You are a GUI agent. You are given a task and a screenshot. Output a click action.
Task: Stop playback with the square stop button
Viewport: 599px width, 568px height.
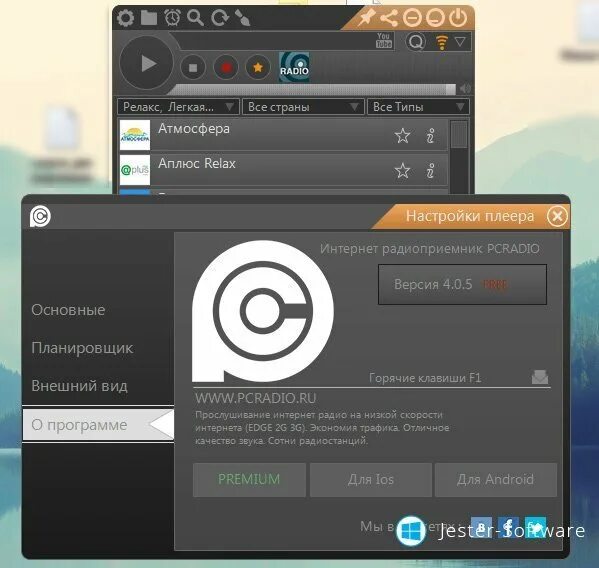[x=193, y=68]
